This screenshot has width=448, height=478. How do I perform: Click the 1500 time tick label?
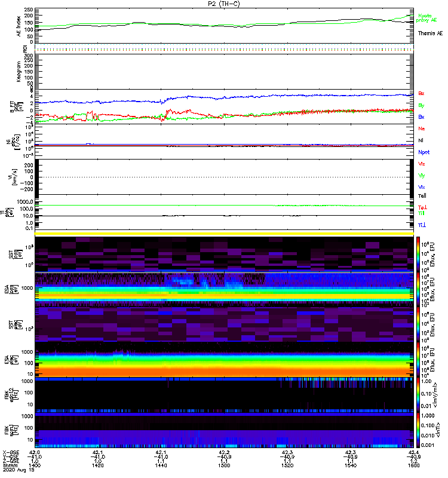[x=224, y=465]
